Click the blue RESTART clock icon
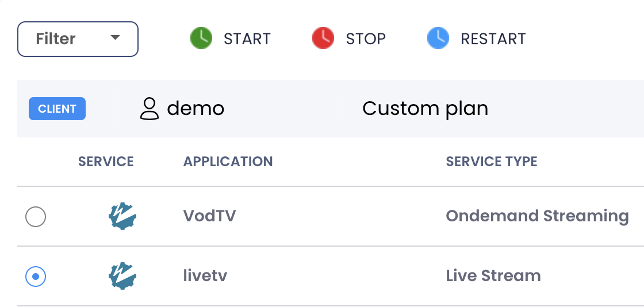The width and height of the screenshot is (644, 307). pyautogui.click(x=438, y=39)
